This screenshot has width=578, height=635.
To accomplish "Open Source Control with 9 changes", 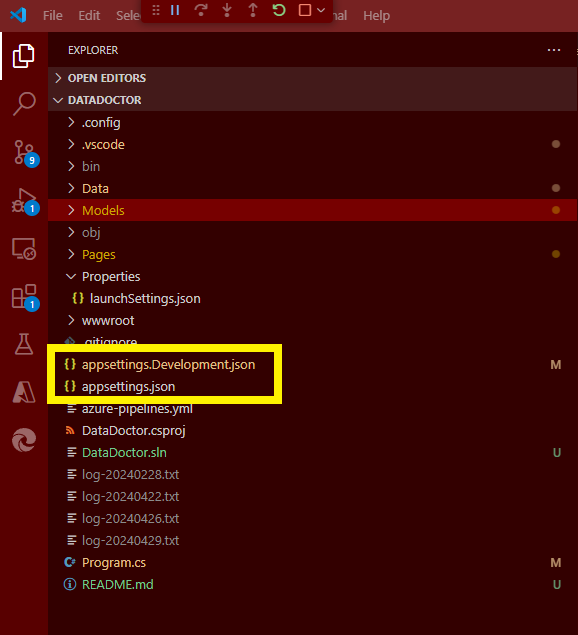I will pos(25,153).
